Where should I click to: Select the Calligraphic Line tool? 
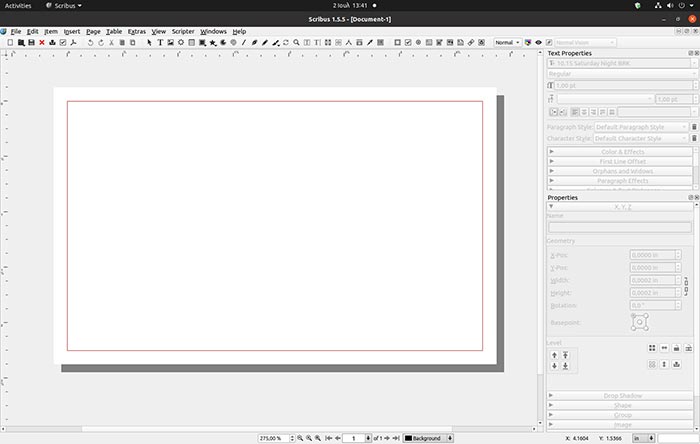coord(276,42)
